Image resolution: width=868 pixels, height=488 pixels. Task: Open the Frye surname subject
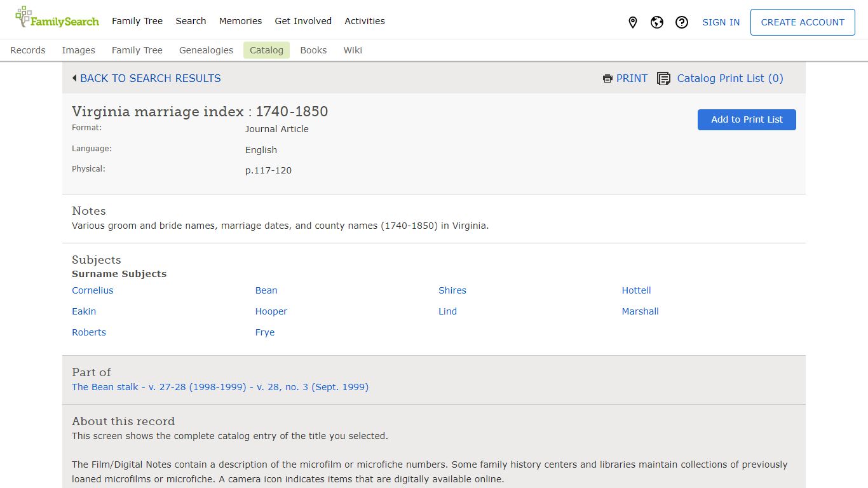click(265, 332)
